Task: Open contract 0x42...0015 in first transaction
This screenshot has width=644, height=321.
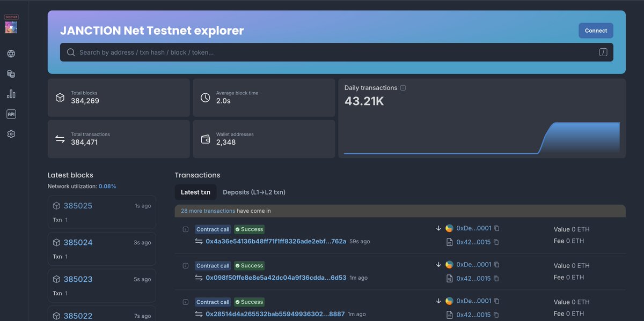Action: coord(473,242)
